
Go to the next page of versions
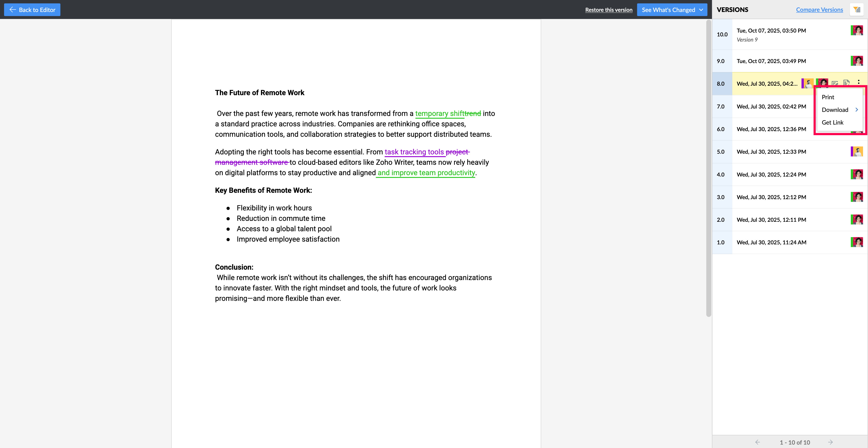[x=830, y=442]
